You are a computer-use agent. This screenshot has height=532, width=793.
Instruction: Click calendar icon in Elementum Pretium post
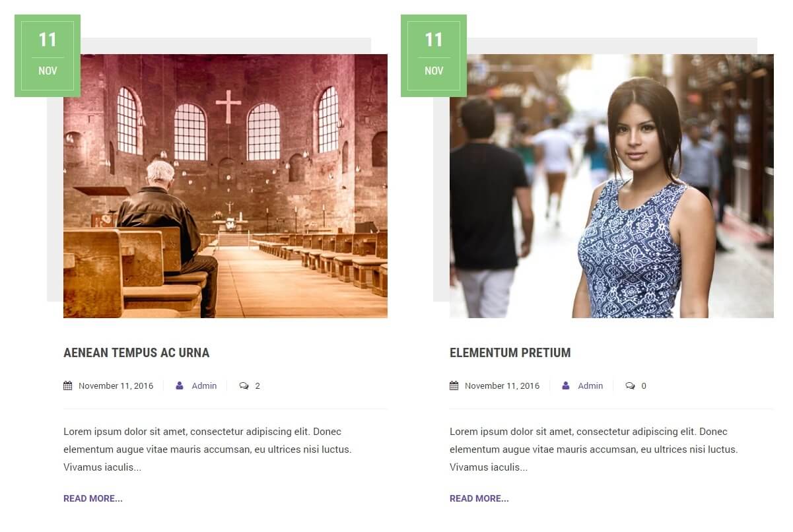454,385
